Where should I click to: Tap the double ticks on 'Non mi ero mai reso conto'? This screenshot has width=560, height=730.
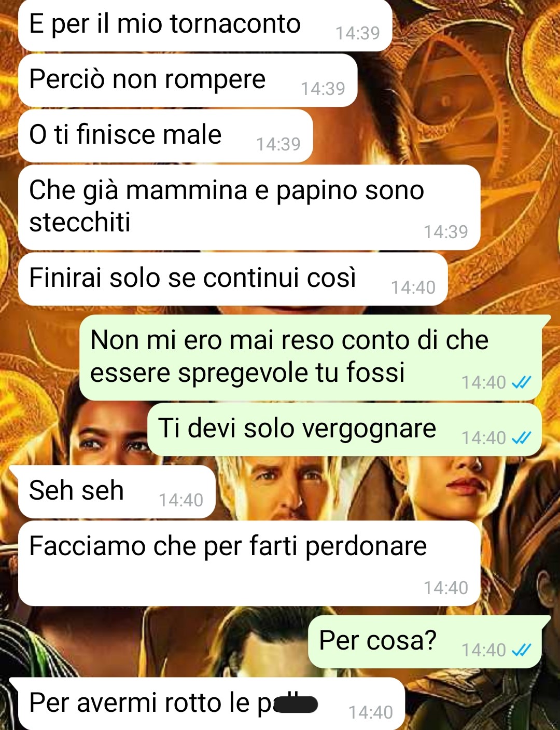click(521, 382)
